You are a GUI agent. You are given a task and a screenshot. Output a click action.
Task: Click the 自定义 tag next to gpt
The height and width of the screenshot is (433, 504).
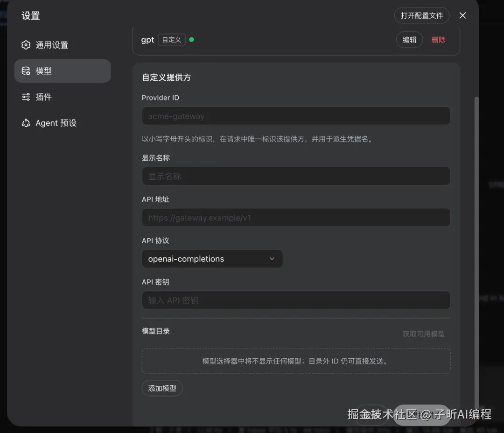coord(172,40)
